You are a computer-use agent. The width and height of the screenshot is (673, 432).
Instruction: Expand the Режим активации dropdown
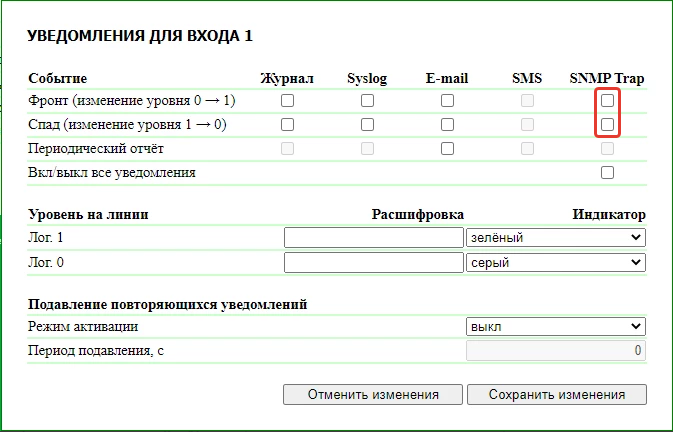[x=555, y=327]
